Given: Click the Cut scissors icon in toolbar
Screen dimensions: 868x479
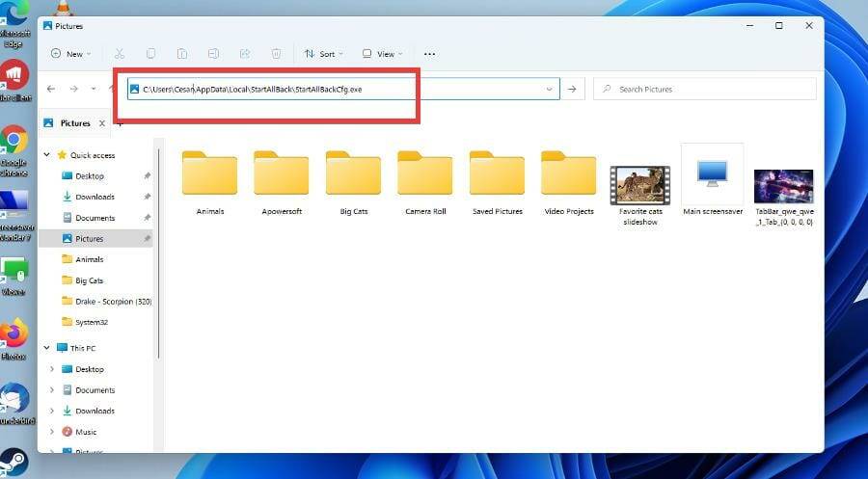Looking at the screenshot, I should pos(119,54).
